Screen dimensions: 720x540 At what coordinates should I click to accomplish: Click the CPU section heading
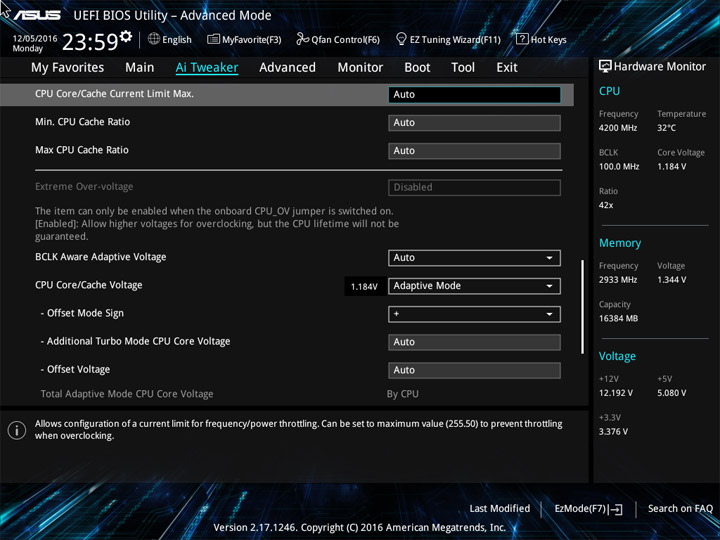[x=609, y=91]
